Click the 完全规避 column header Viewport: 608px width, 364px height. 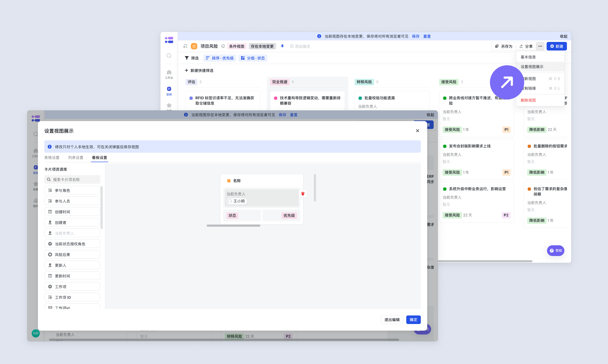pyautogui.click(x=280, y=82)
